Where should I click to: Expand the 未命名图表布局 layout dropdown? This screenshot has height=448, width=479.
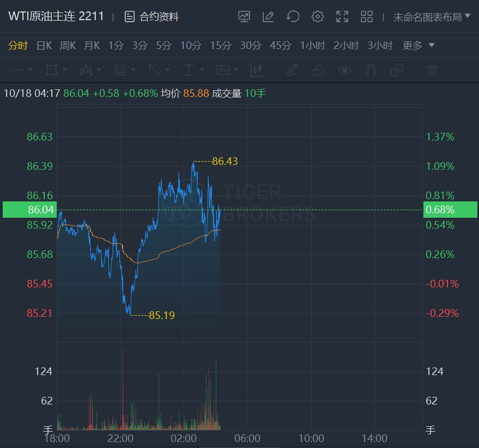pyautogui.click(x=432, y=17)
